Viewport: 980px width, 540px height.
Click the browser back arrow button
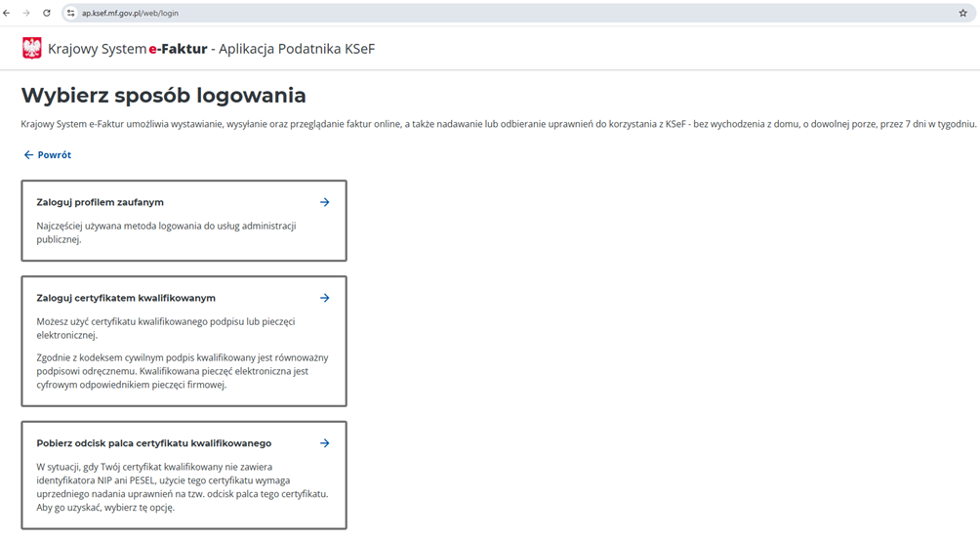tap(7, 14)
